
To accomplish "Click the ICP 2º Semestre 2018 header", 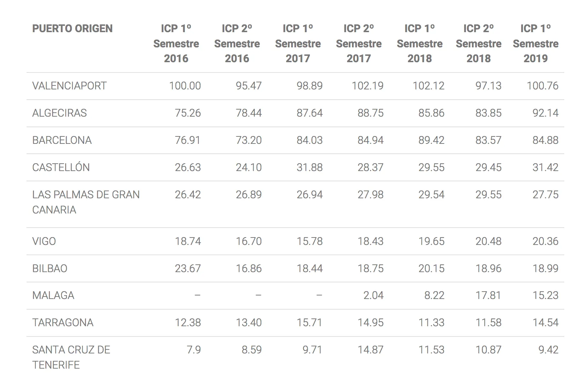I will (478, 43).
